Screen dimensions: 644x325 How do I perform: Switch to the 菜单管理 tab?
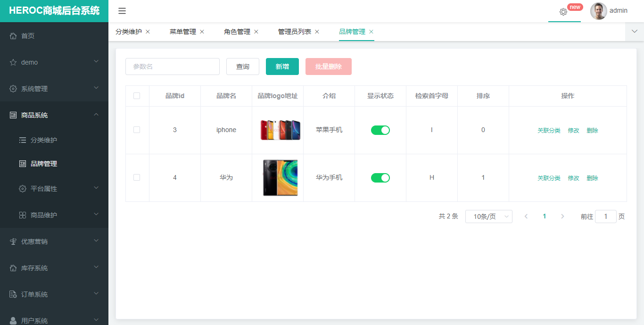[183, 32]
